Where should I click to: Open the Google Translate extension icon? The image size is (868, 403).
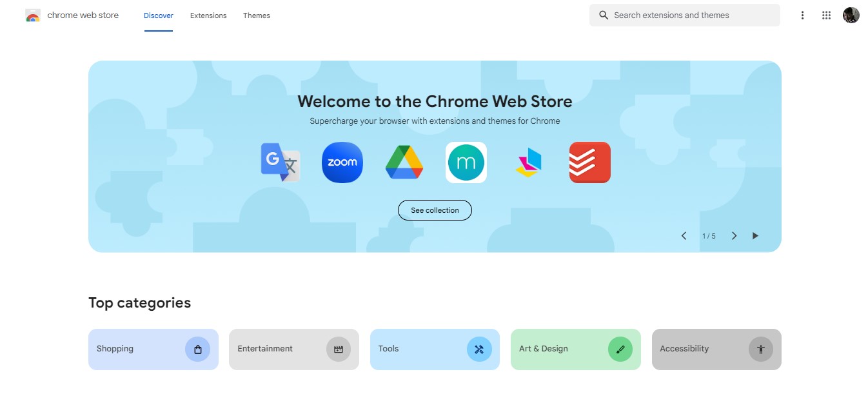point(281,162)
